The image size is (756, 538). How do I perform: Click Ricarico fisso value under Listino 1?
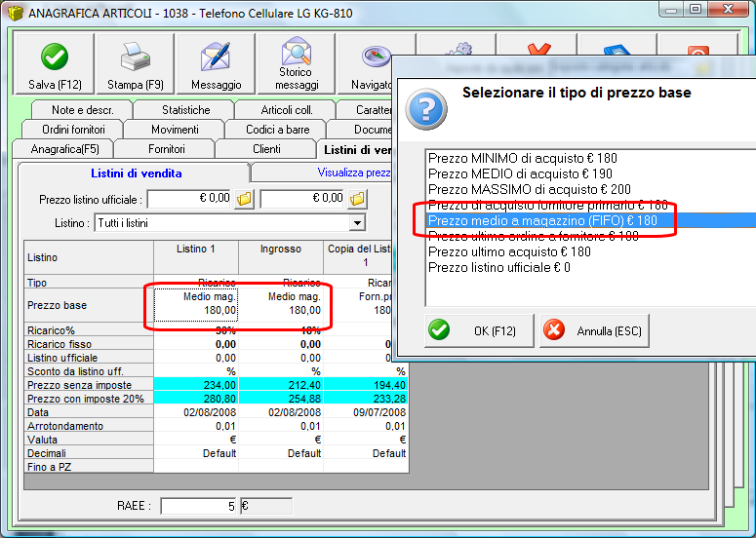coord(196,344)
